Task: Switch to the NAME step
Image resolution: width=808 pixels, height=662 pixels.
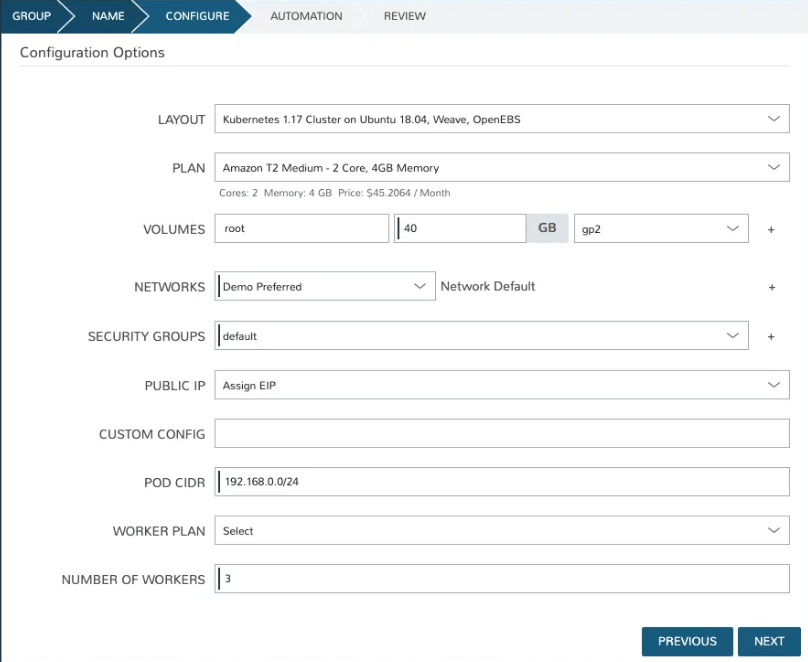Action: pos(108,16)
